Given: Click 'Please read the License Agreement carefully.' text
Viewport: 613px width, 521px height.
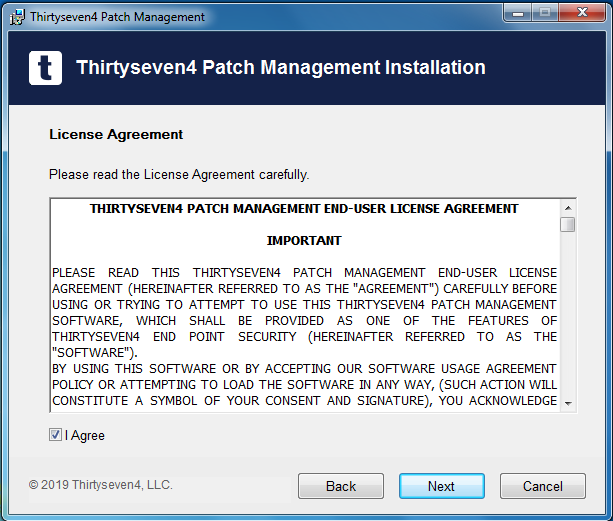Looking at the screenshot, I should 179,174.
